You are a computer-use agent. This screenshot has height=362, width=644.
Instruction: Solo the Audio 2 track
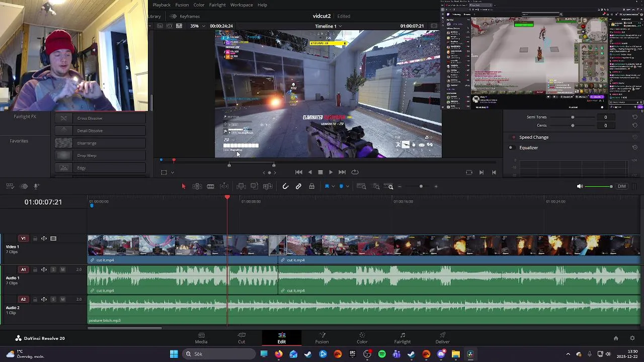[x=53, y=300]
